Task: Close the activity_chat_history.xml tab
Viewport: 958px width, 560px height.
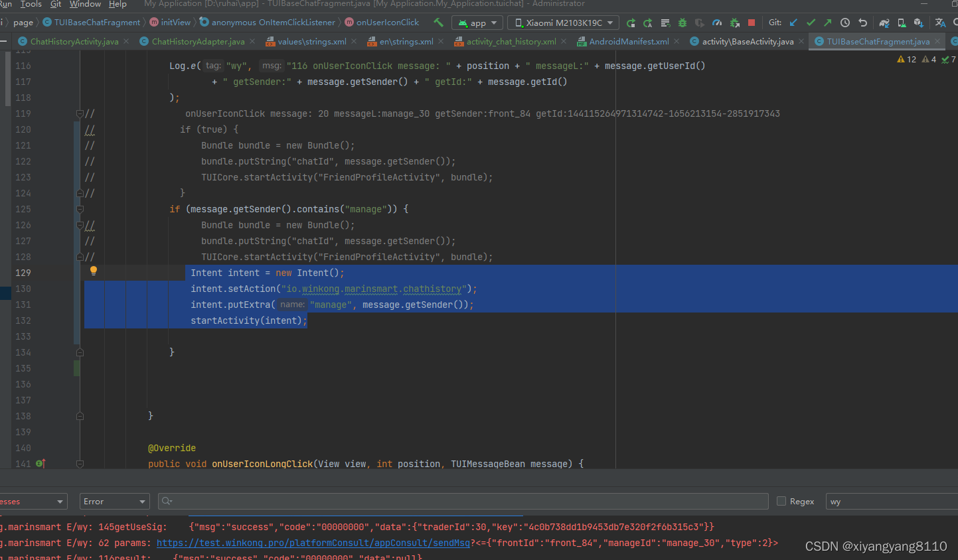Action: (564, 41)
